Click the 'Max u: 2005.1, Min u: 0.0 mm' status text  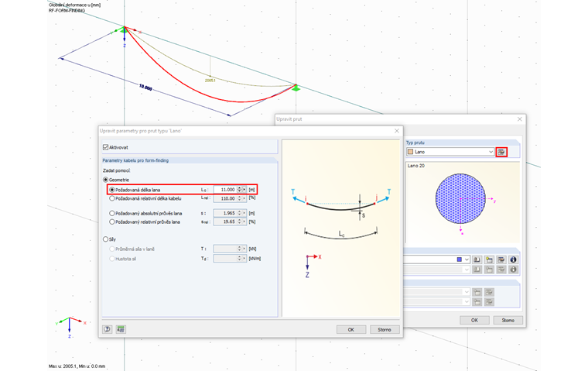point(77,366)
